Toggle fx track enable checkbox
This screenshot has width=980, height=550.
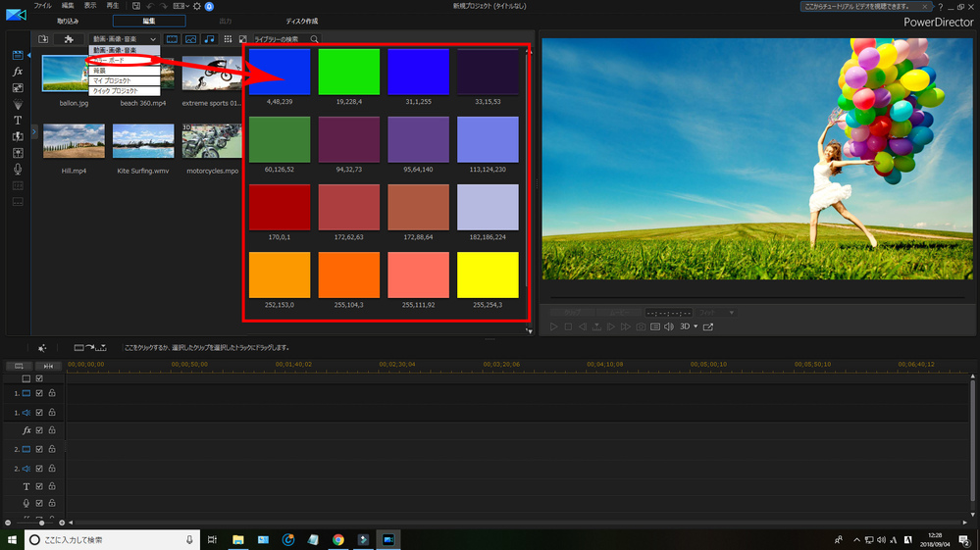(x=39, y=430)
